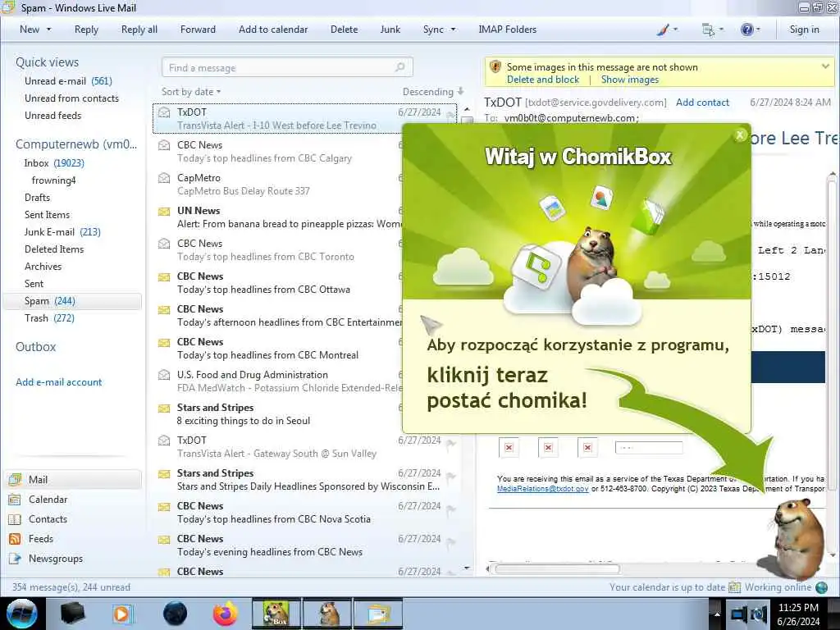Click the search magnifier icon
Screen dimensions: 840x630
[399, 67]
